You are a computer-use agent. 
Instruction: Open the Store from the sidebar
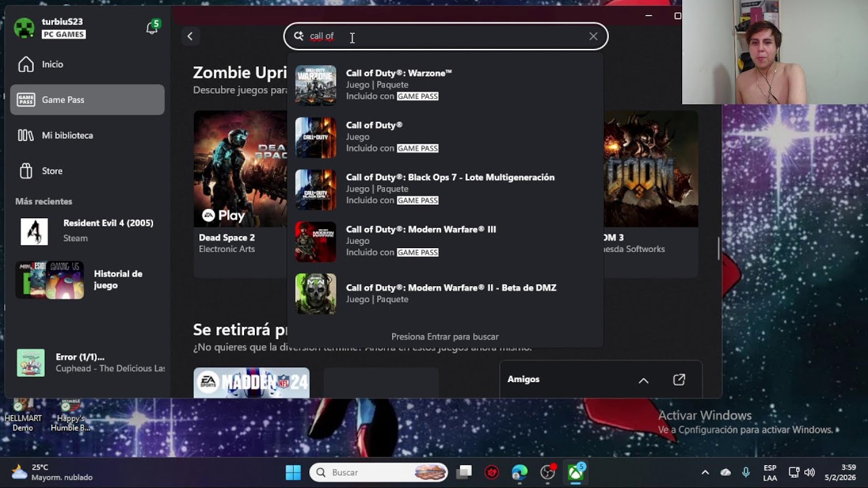coord(87,171)
